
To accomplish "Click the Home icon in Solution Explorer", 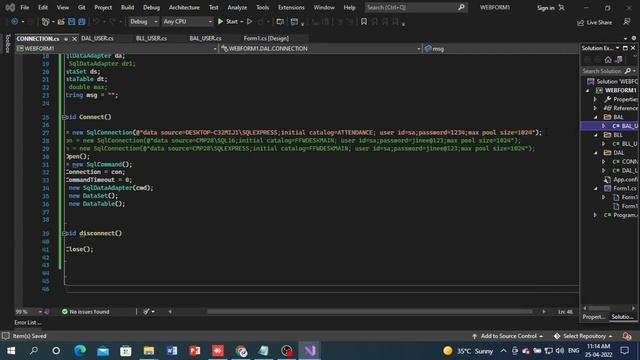I will tap(608, 60).
